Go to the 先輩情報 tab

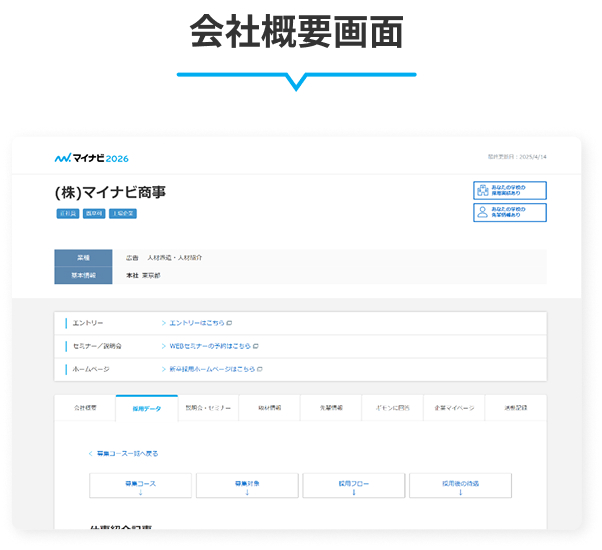point(331,408)
